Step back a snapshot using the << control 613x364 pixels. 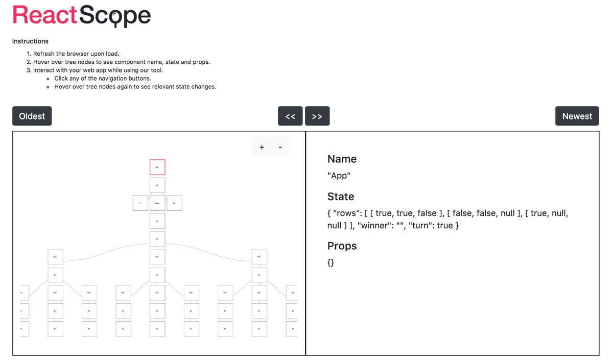[290, 116]
